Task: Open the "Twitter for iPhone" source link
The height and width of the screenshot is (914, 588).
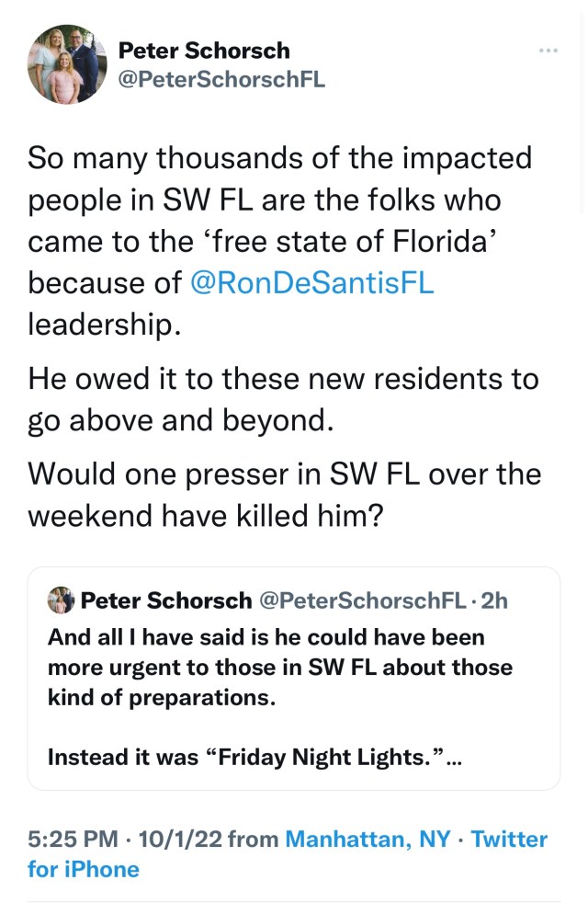Action: pyautogui.click(x=85, y=869)
